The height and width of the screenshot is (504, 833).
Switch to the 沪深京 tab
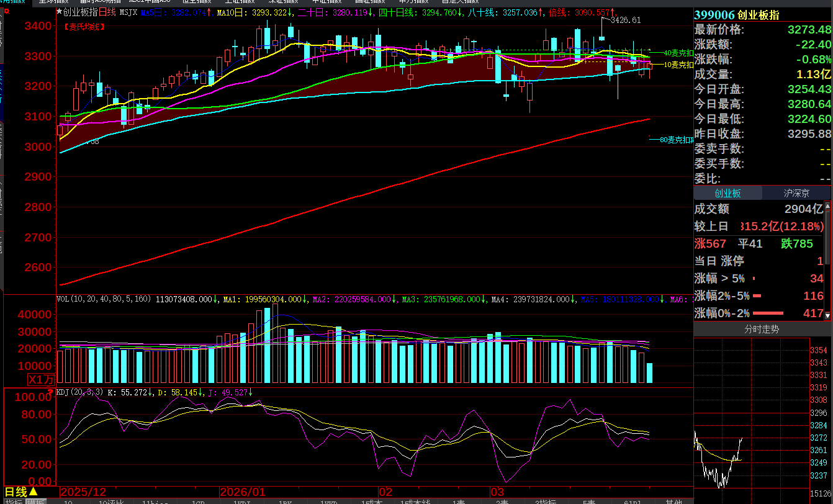(796, 194)
